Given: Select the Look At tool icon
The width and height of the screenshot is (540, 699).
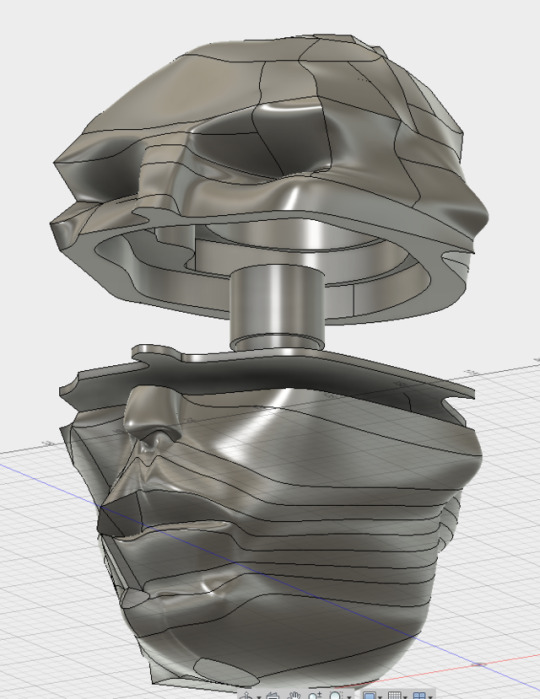Looking at the screenshot, I should (x=272, y=695).
